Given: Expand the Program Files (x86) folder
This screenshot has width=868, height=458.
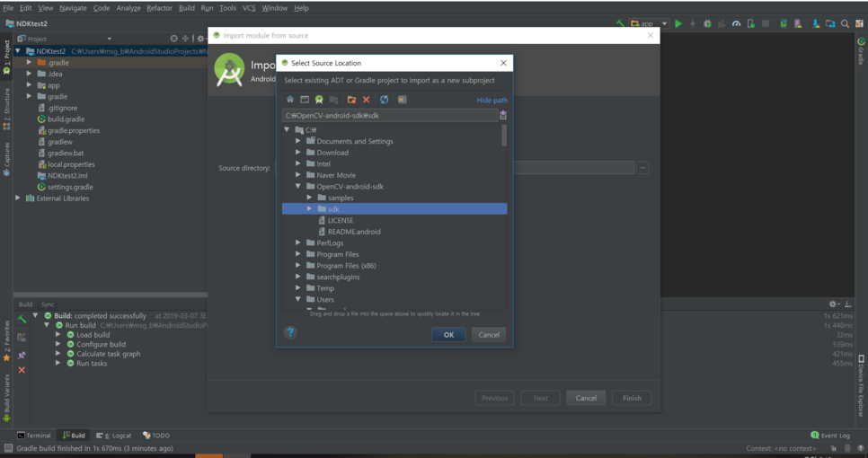Looking at the screenshot, I should 297,266.
